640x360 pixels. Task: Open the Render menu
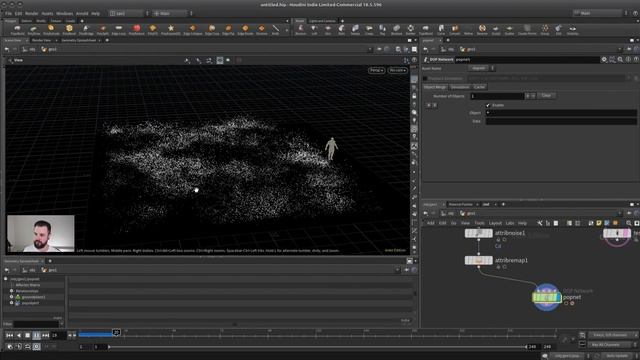(x=31, y=13)
